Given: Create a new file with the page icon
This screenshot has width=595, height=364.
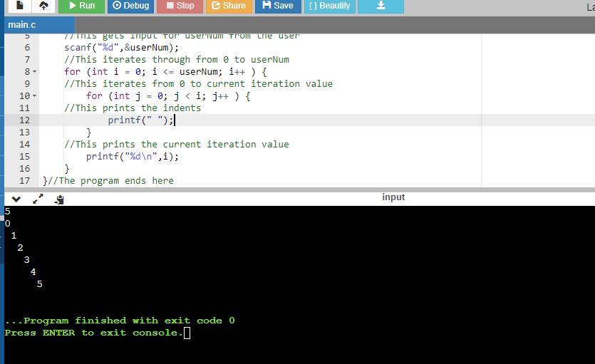Looking at the screenshot, I should pos(20,6).
